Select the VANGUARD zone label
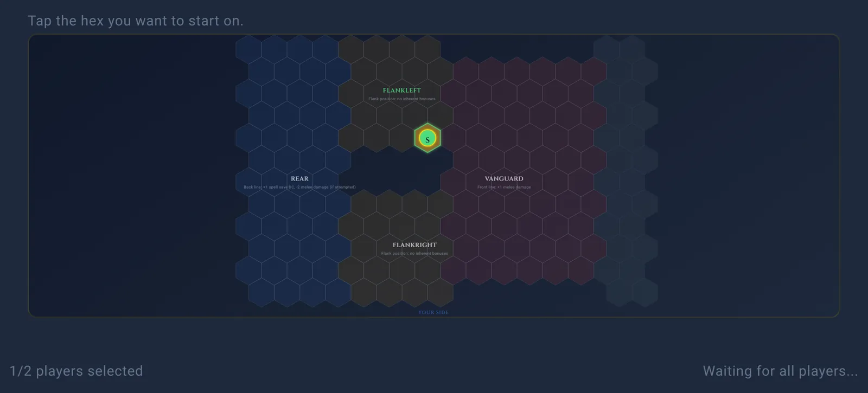The height and width of the screenshot is (393, 868). (504, 178)
